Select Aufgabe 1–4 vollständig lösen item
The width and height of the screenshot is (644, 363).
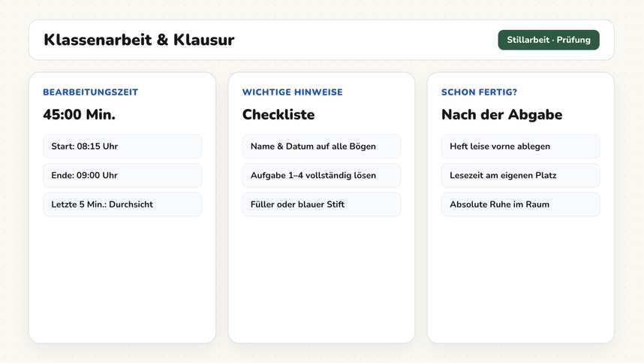(321, 176)
